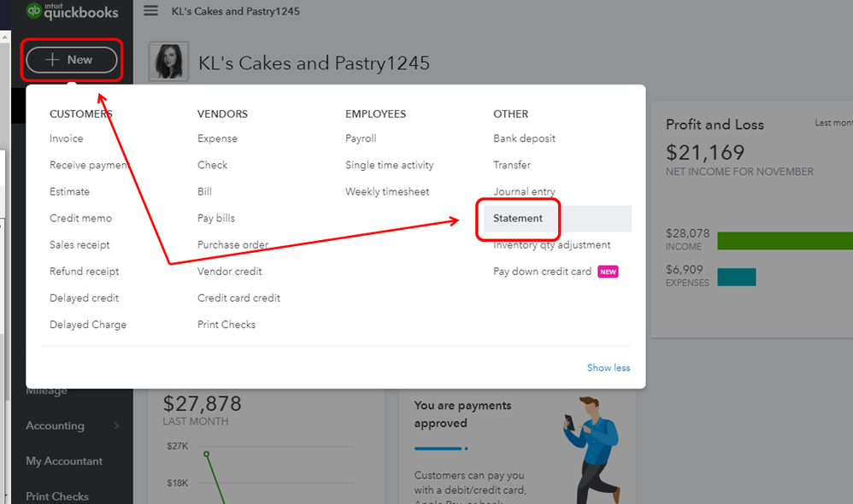
Task: Click the company profile photo
Action: coord(168,62)
